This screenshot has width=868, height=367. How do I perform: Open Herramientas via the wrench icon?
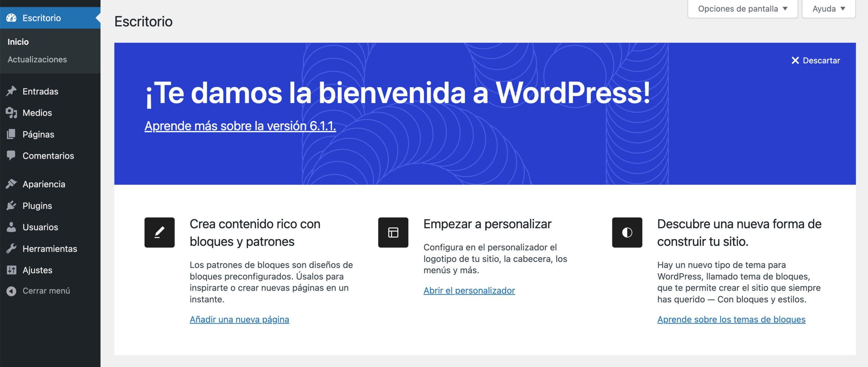tap(11, 248)
